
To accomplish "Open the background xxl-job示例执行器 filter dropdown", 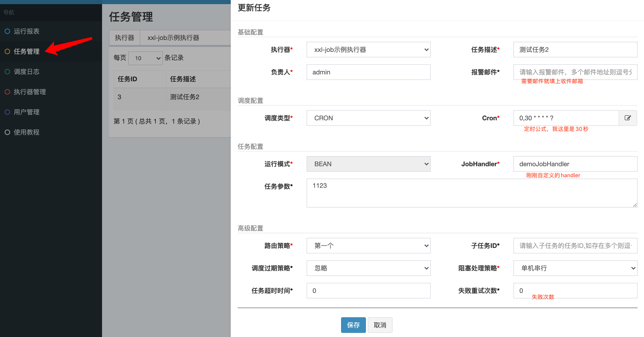I will (185, 38).
